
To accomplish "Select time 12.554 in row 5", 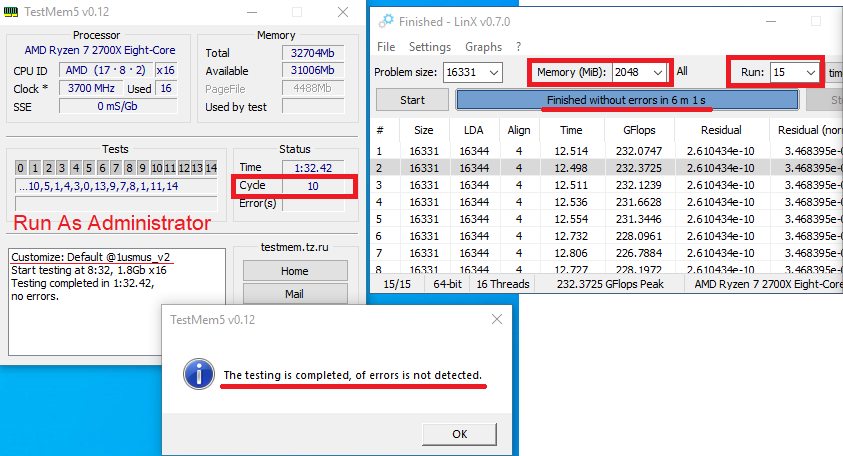I will pos(571,219).
